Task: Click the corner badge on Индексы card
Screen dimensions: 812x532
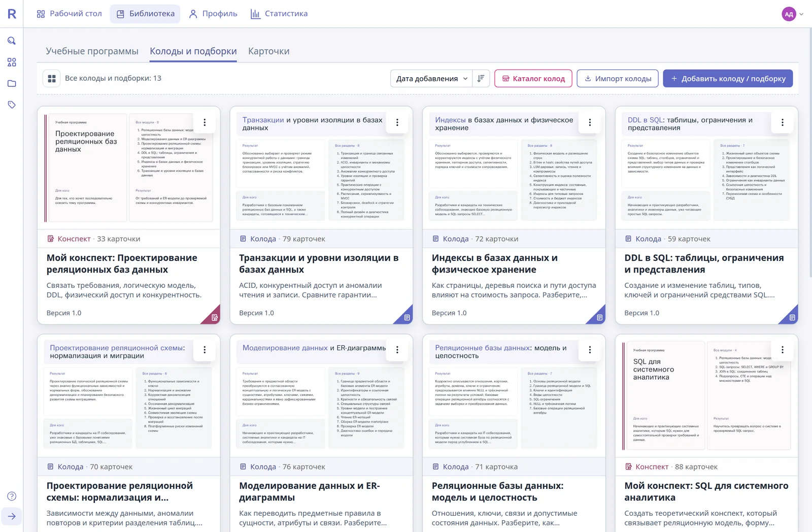Action: pyautogui.click(x=598, y=316)
